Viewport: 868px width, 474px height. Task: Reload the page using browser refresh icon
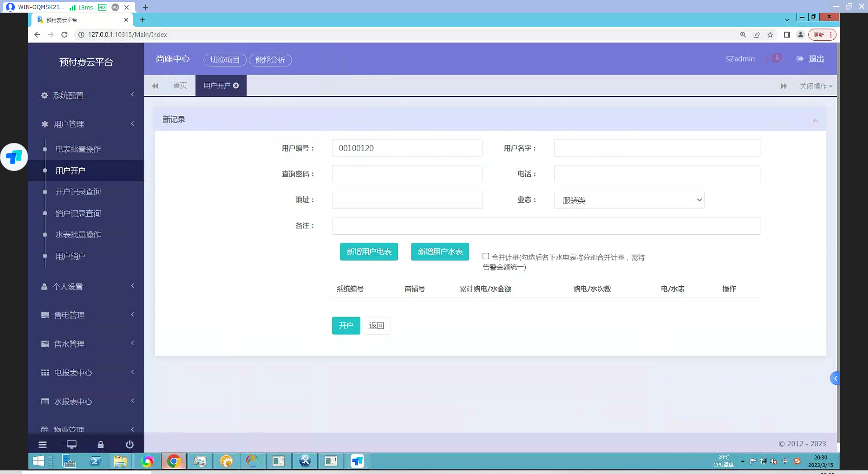point(64,34)
